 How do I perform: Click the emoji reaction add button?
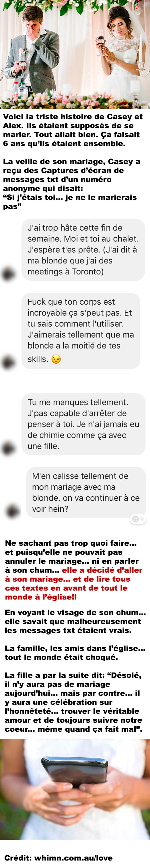[x=138, y=519]
